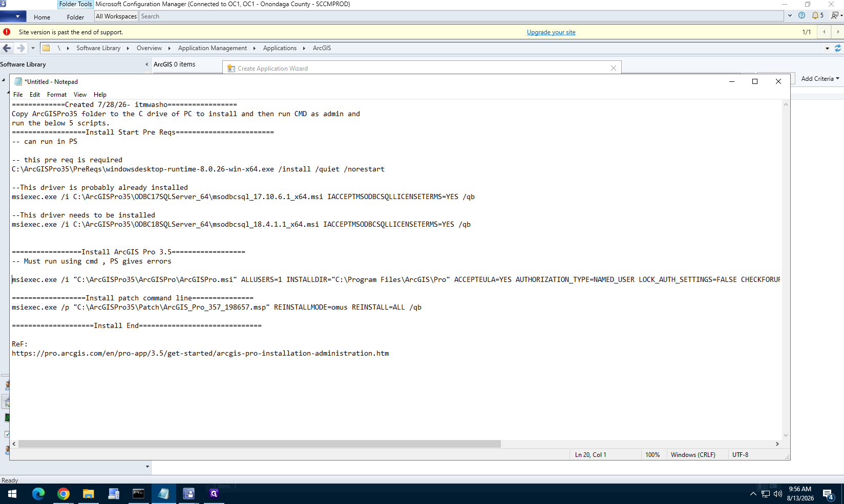The image size is (844, 504).
Task: Go back using the navigation arrow
Action: pos(7,48)
